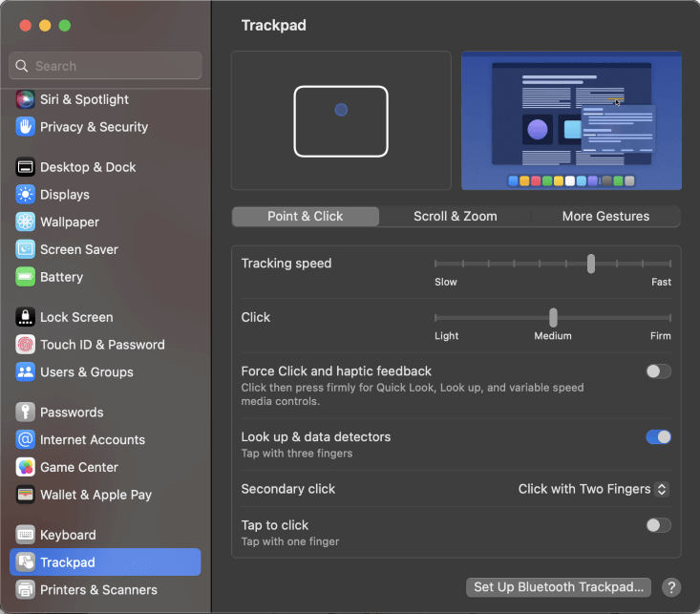Click the Touch ID & Password fingerprint icon

(x=26, y=345)
